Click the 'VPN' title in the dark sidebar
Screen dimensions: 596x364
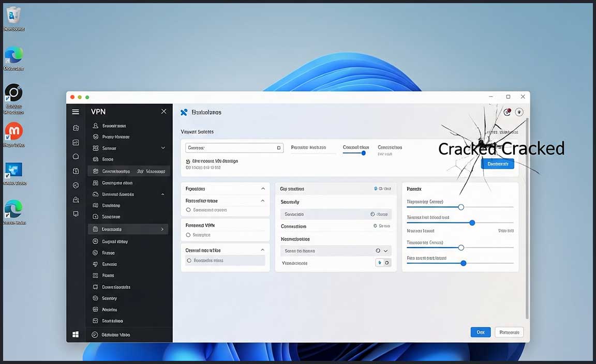[x=98, y=112]
